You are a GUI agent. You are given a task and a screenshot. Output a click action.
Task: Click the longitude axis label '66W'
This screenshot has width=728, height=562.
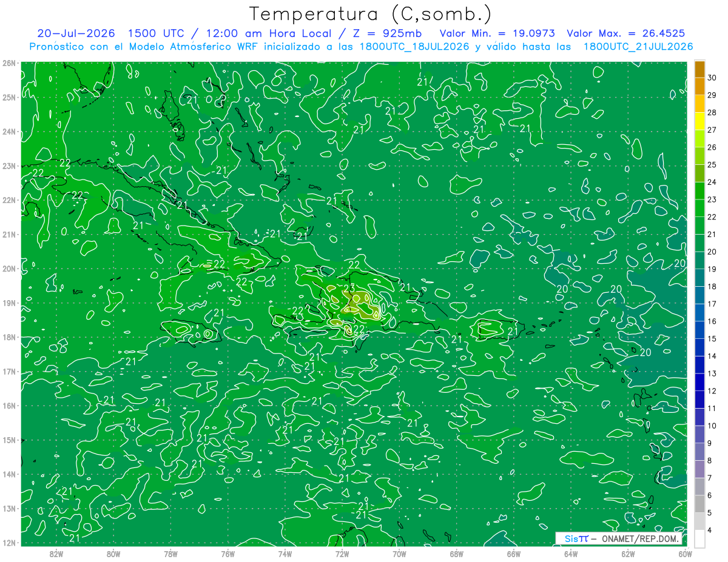click(x=514, y=553)
